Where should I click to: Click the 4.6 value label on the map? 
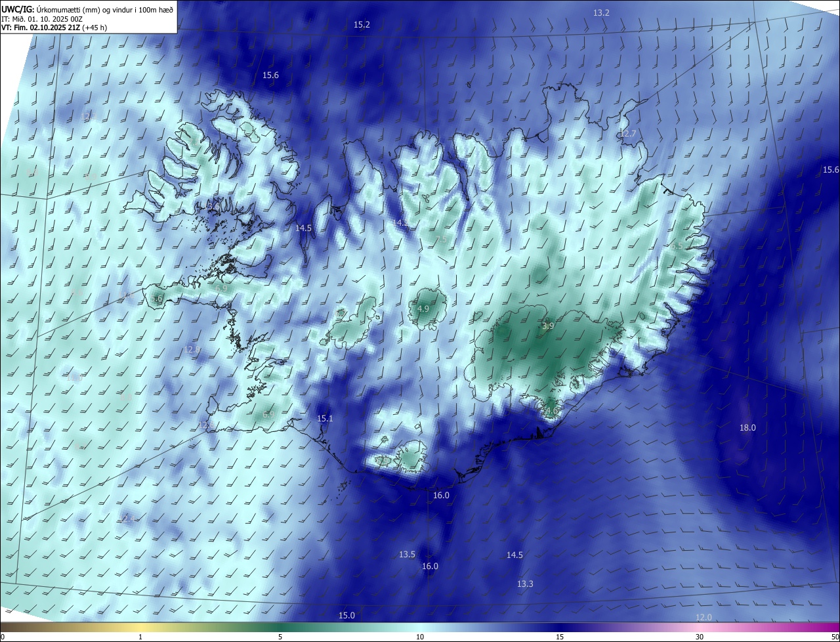[x=553, y=410]
